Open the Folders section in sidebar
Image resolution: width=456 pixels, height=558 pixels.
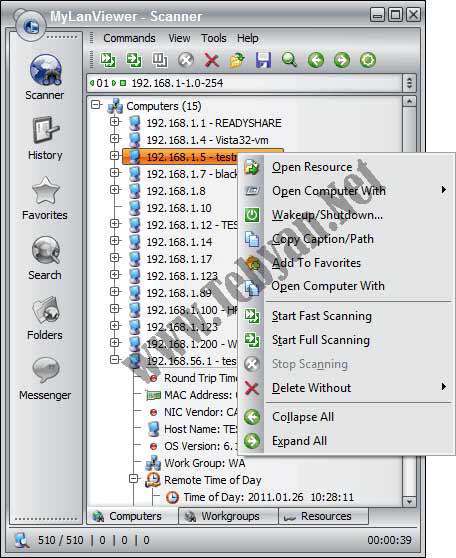click(x=45, y=318)
